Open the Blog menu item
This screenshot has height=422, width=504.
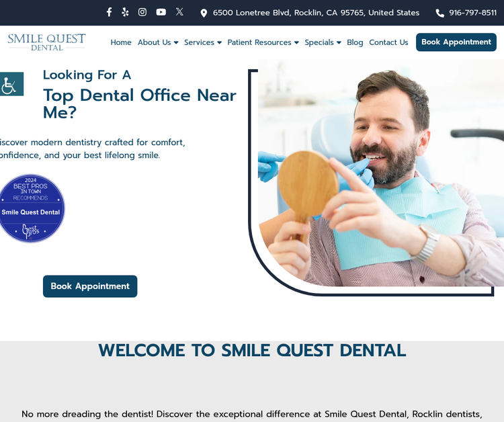pyautogui.click(x=355, y=42)
